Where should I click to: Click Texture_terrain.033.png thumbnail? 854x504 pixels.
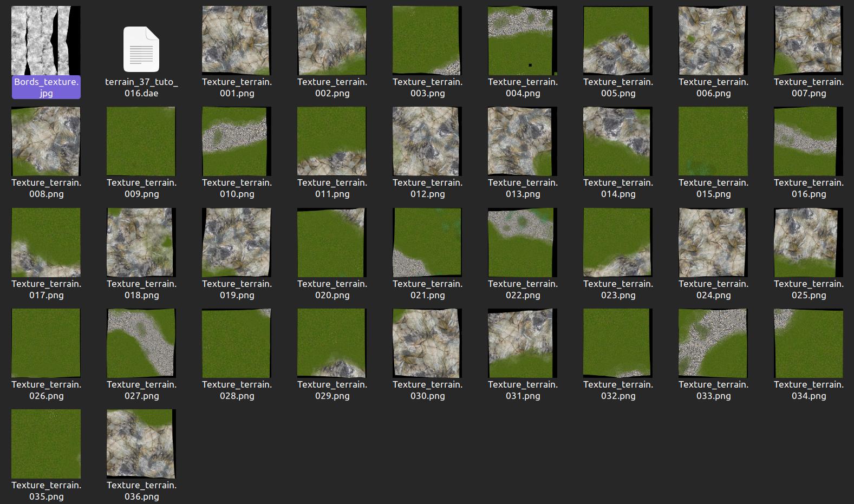[713, 343]
